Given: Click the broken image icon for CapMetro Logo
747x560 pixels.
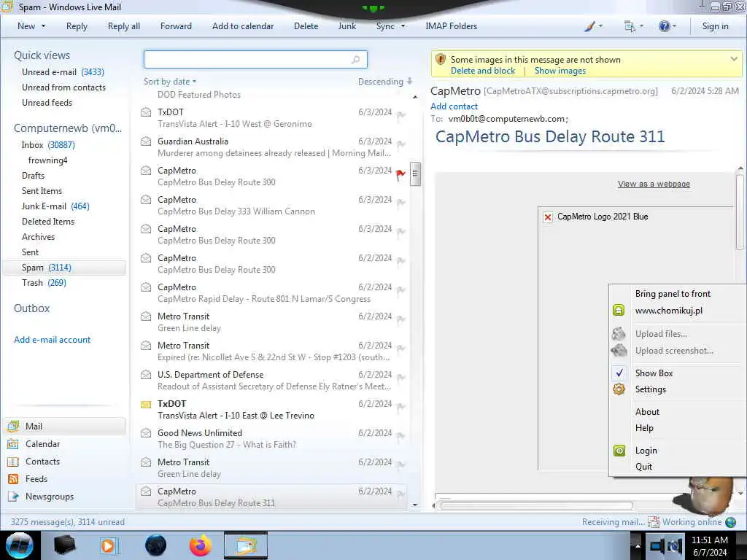Looking at the screenshot, I should point(548,217).
